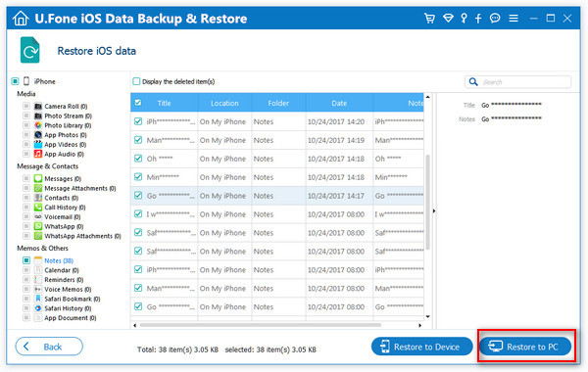Open the Facebook icon
Image resolution: width=588 pixels, height=372 pixels.
(x=478, y=19)
